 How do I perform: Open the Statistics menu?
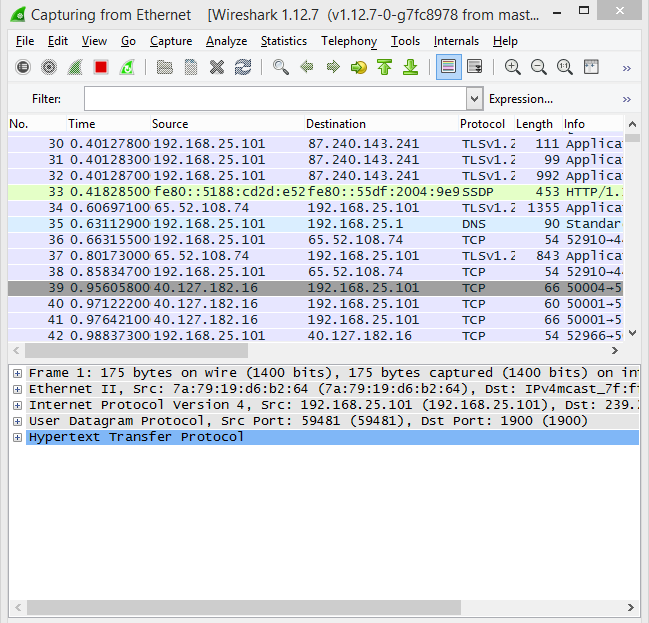click(x=284, y=41)
